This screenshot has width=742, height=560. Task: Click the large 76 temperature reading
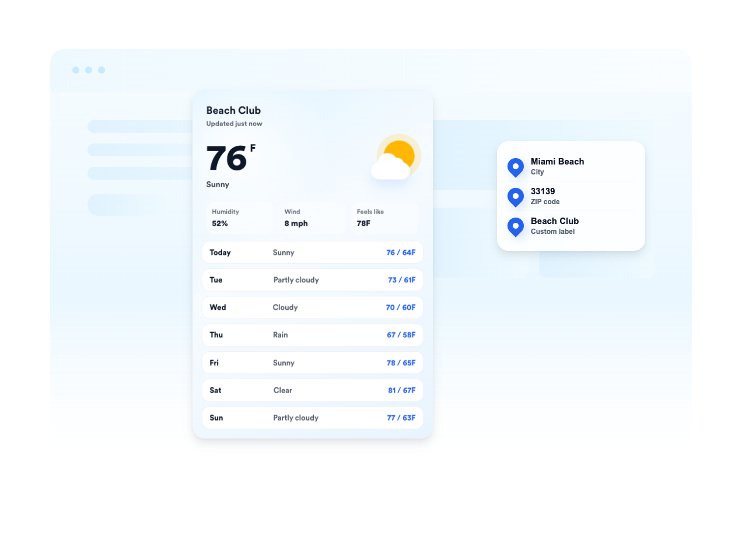[227, 158]
